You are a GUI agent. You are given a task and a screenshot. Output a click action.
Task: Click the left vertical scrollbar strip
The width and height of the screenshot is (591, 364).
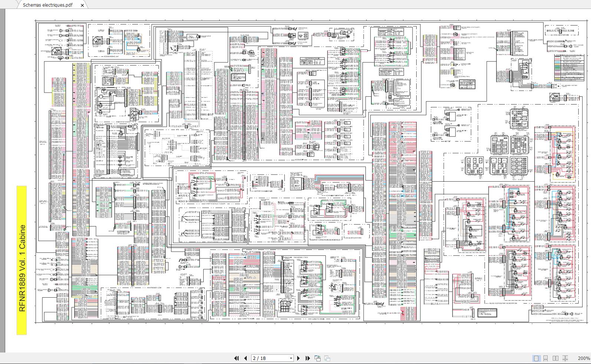point(3,181)
